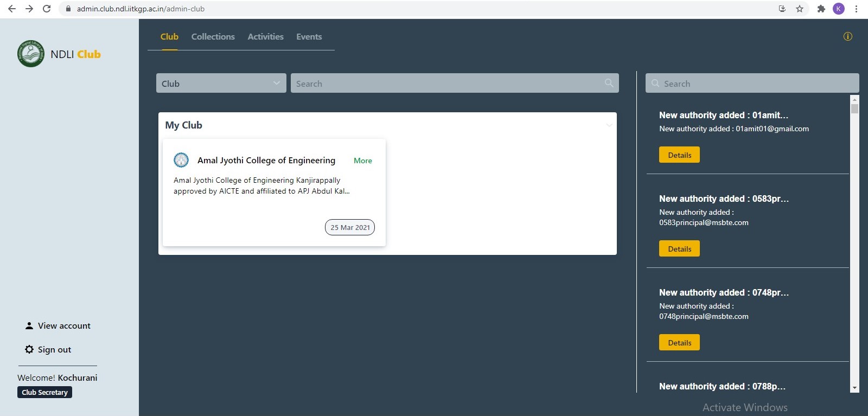Viewport: 868px width, 416px height.
Task: Click the notifications panel scrollbar down arrow
Action: pyautogui.click(x=854, y=388)
